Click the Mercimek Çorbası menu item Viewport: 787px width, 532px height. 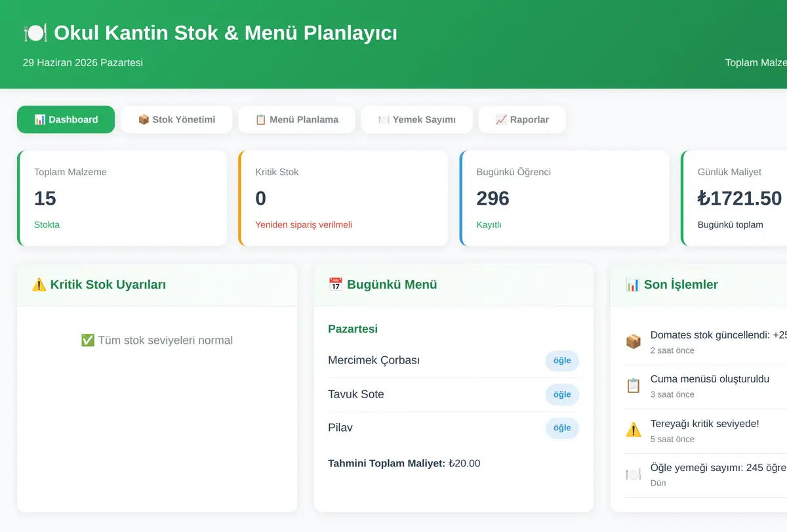pyautogui.click(x=374, y=360)
